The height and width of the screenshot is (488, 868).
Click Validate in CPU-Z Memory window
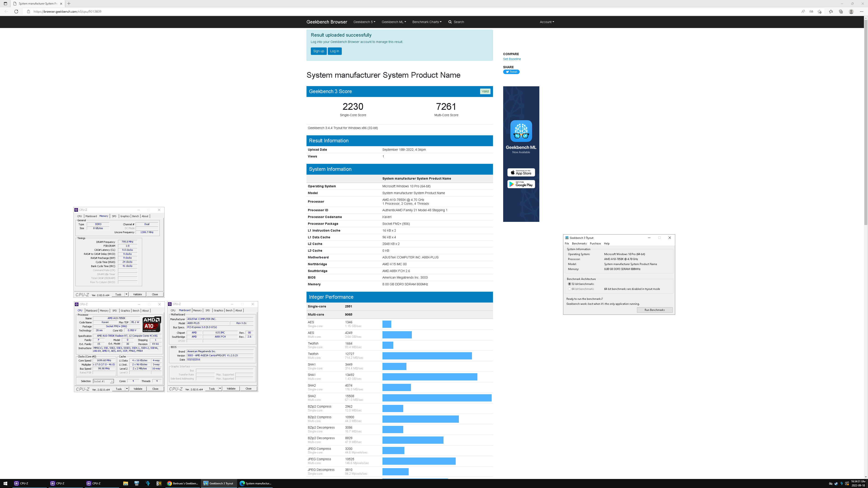[137, 294]
